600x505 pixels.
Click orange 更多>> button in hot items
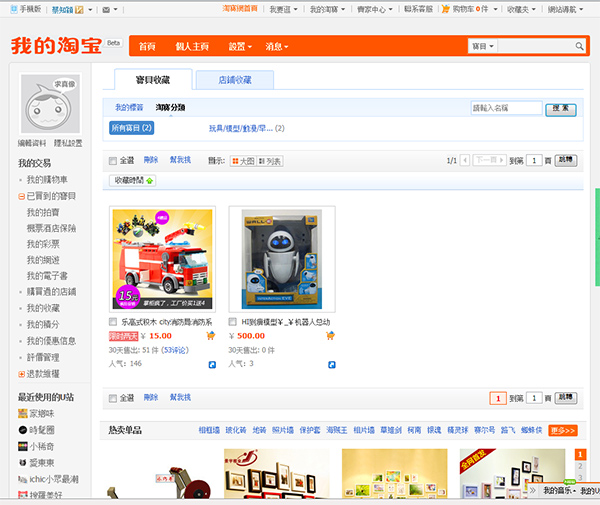pos(562,430)
